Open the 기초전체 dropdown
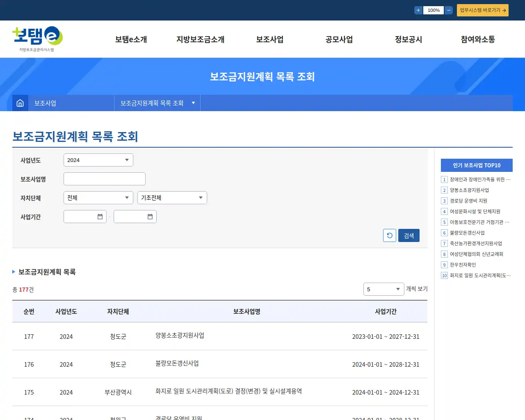The height and width of the screenshot is (420, 525). (x=172, y=198)
